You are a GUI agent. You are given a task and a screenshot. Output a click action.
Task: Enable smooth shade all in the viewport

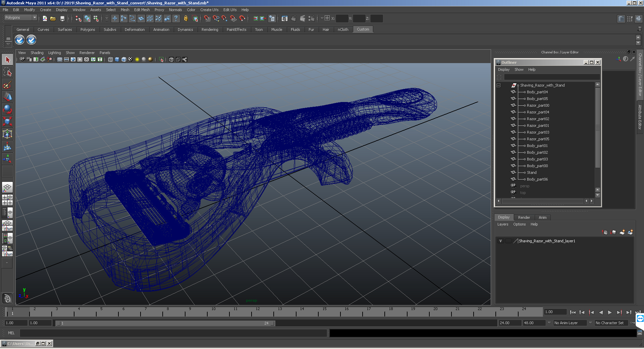(x=117, y=59)
